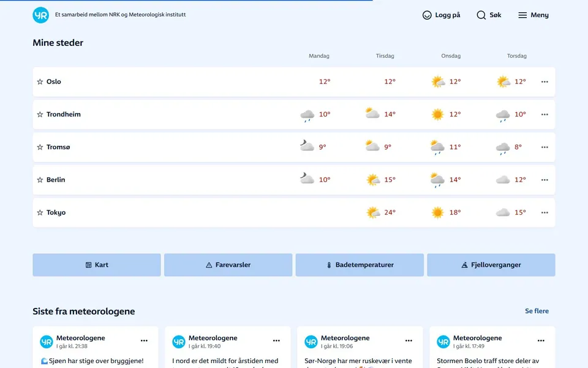
Task: Open the Kart map button
Action: pos(97,265)
